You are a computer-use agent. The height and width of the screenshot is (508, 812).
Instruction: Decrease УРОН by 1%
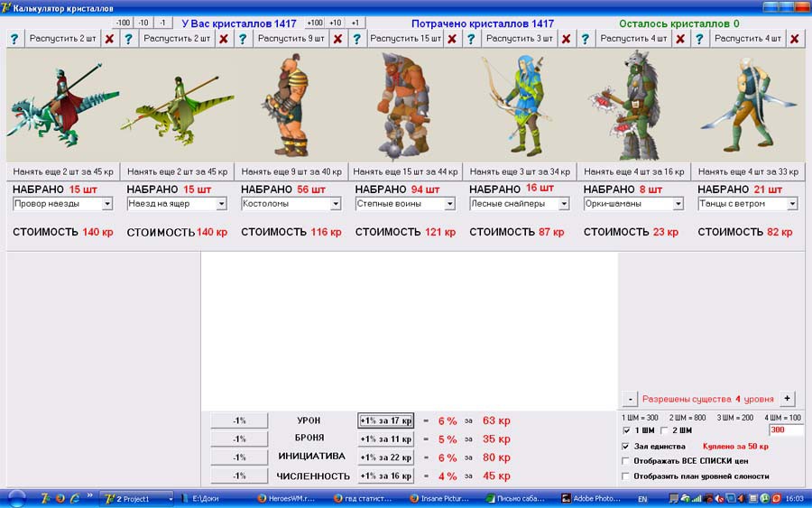(239, 420)
